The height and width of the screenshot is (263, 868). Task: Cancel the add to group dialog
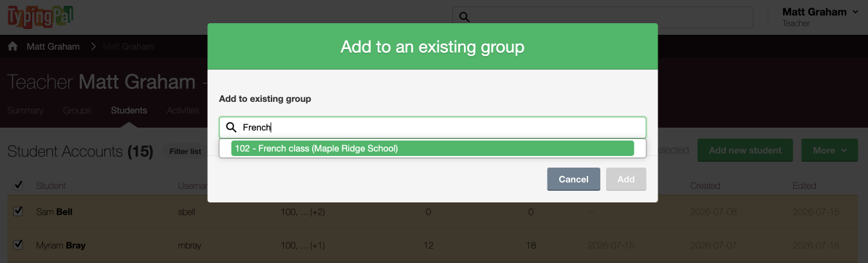pos(573,179)
